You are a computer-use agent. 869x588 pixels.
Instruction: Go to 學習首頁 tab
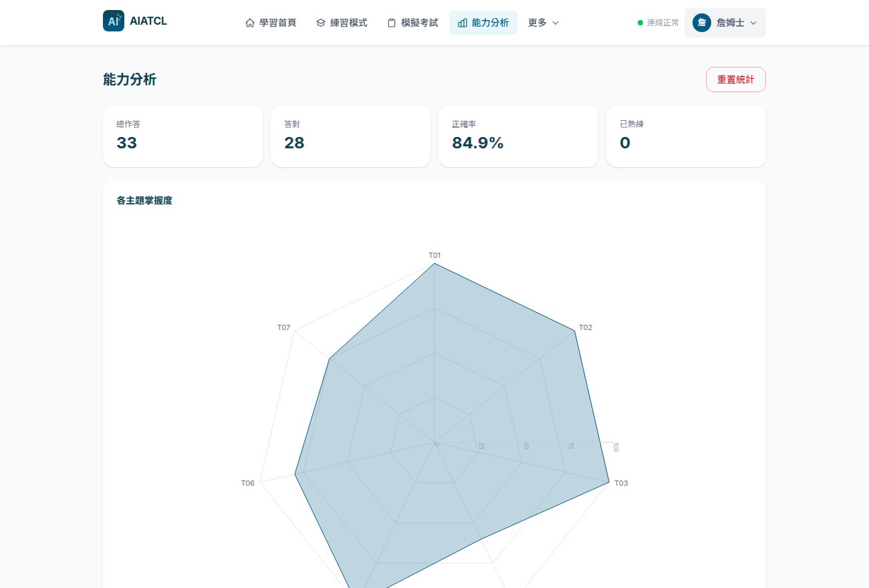[x=271, y=23]
